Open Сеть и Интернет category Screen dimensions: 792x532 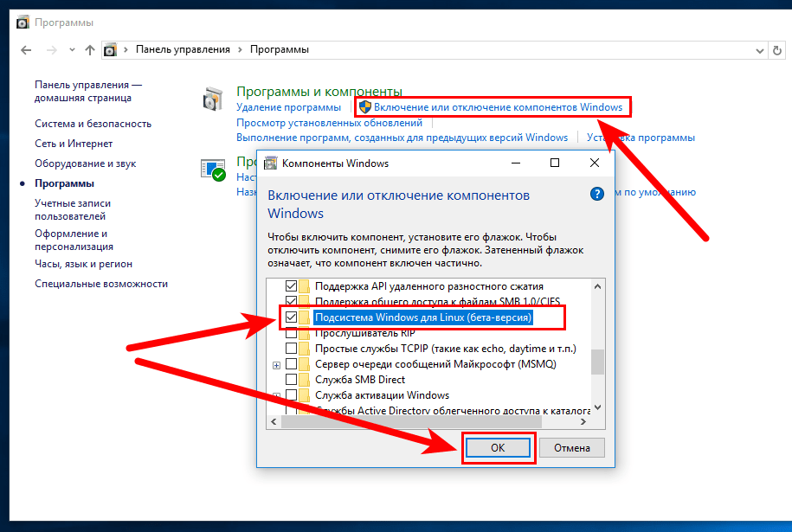coord(74,144)
